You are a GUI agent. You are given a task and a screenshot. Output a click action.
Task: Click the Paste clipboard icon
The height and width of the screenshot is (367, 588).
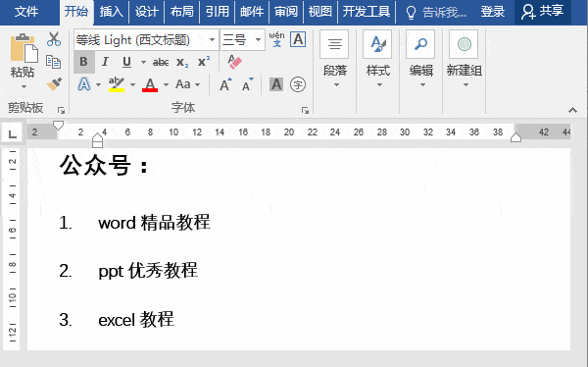coord(24,48)
